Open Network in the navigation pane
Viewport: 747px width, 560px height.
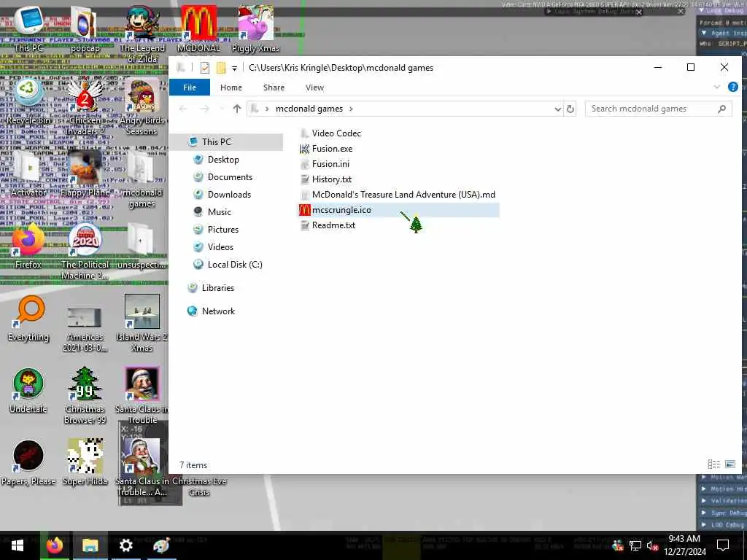pos(218,311)
